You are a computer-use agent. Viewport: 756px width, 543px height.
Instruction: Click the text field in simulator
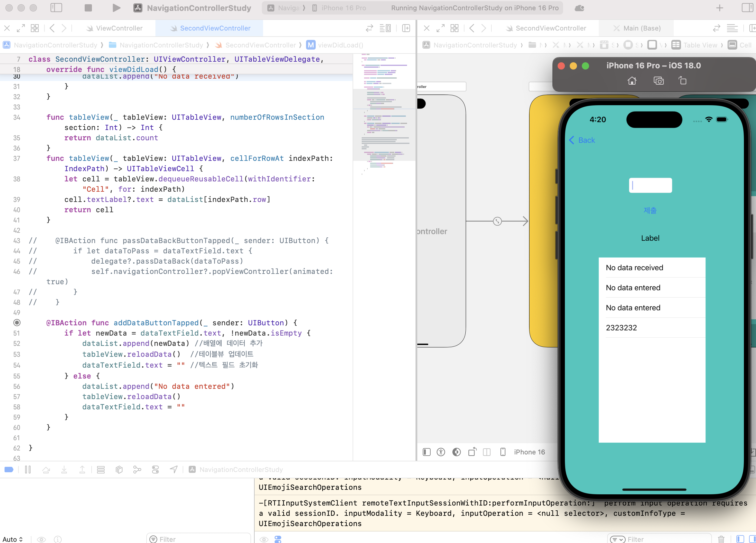(x=650, y=185)
